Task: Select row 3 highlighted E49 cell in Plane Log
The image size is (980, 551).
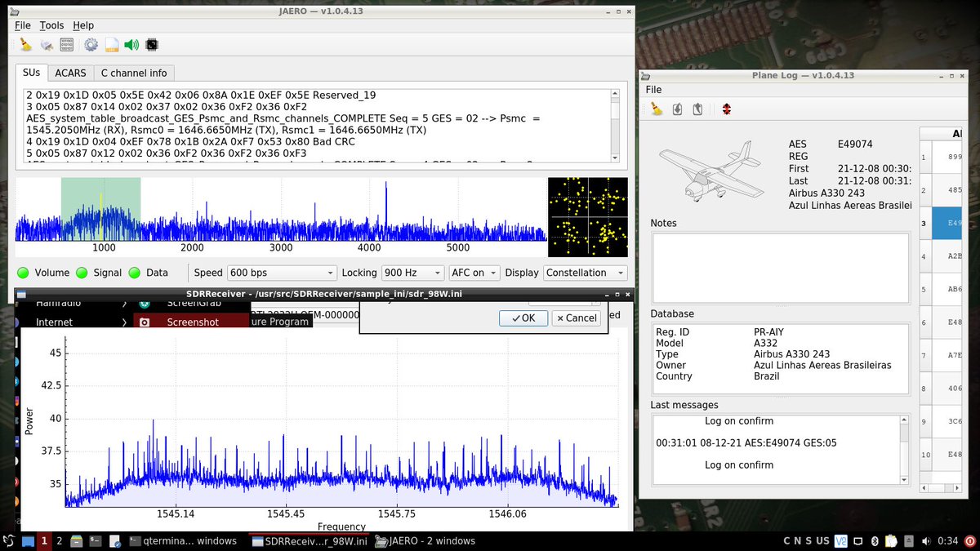Action: [947, 222]
